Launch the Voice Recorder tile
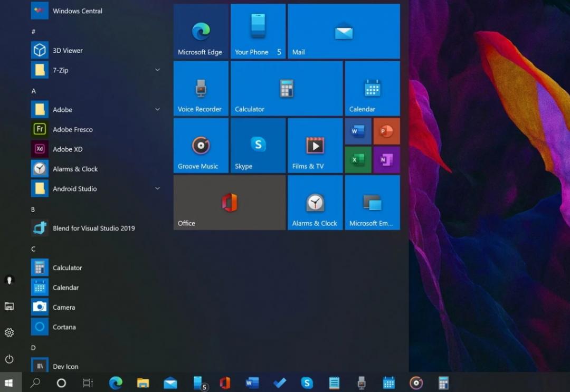 (x=201, y=89)
